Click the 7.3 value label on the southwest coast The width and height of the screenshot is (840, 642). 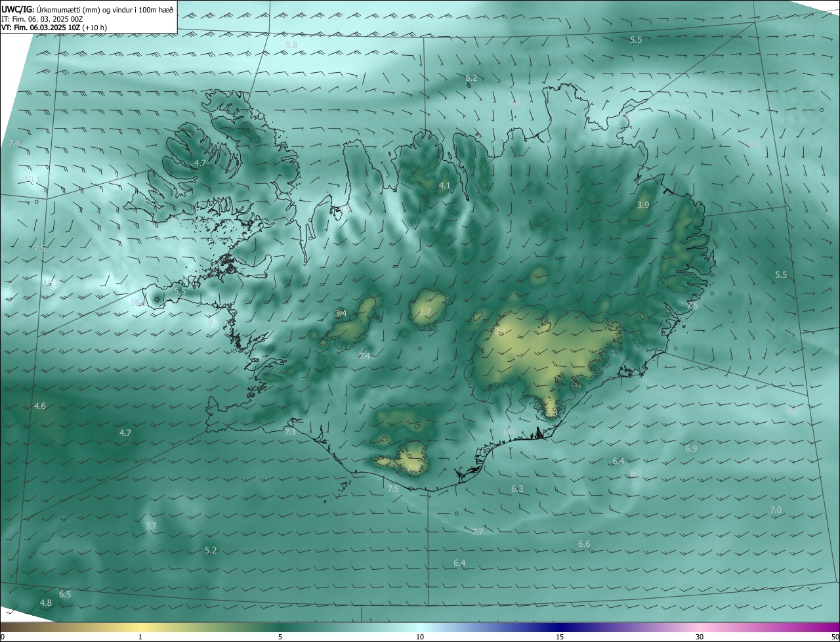pos(290,433)
